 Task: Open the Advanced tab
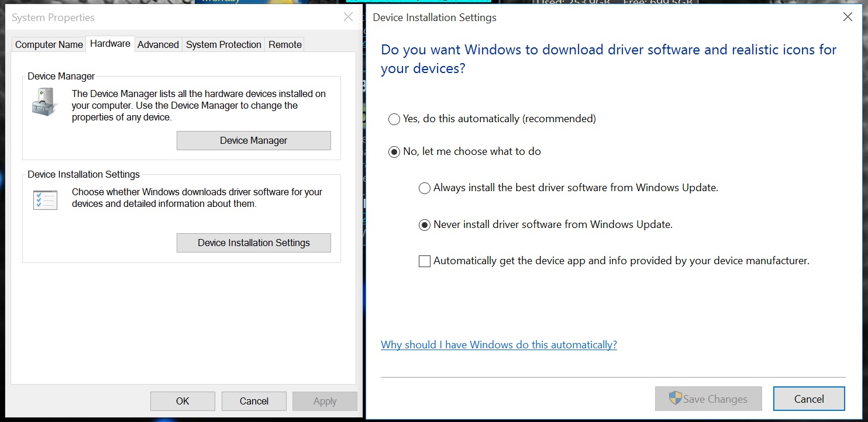[158, 44]
